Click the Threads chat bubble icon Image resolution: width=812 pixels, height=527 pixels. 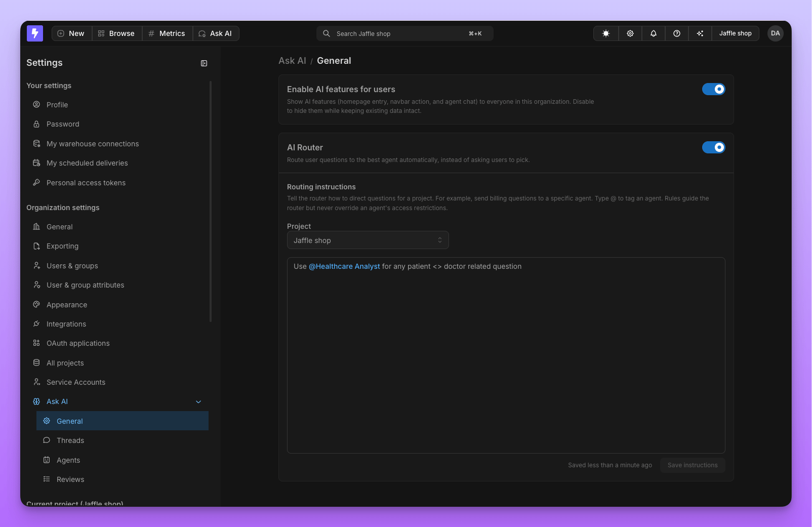click(x=47, y=440)
